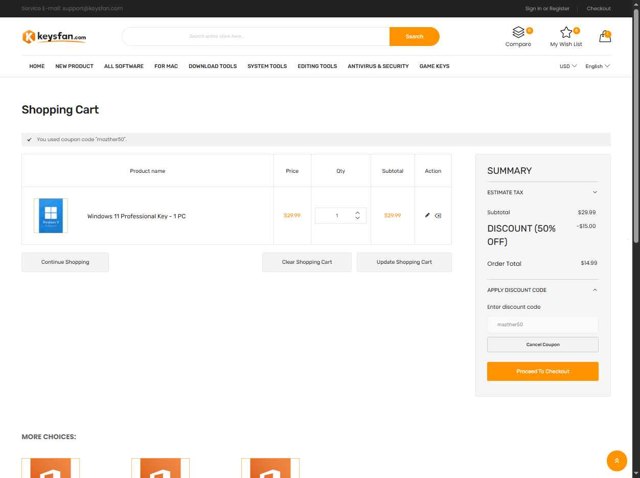
Task: Click Update Shopping Cart button
Action: pos(404,262)
